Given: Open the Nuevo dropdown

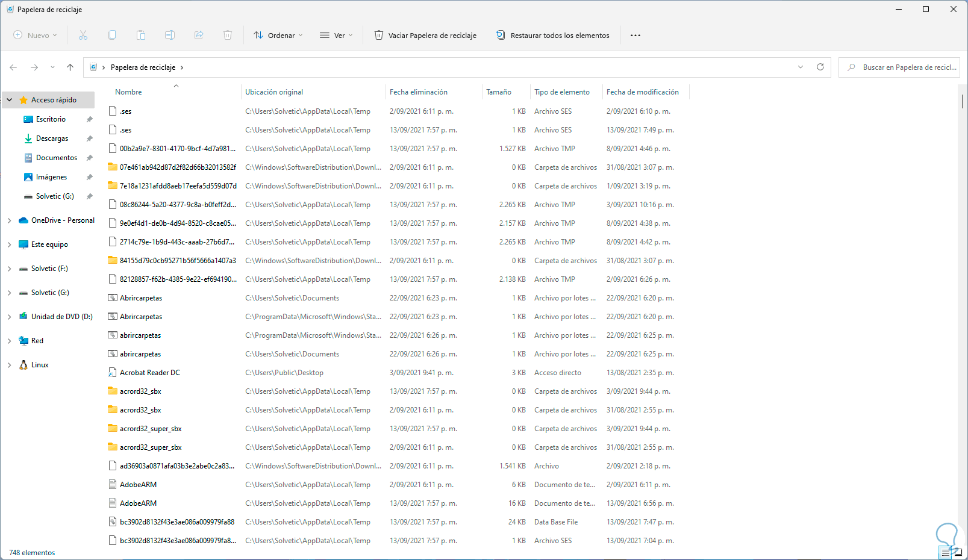Looking at the screenshot, I should pos(36,36).
